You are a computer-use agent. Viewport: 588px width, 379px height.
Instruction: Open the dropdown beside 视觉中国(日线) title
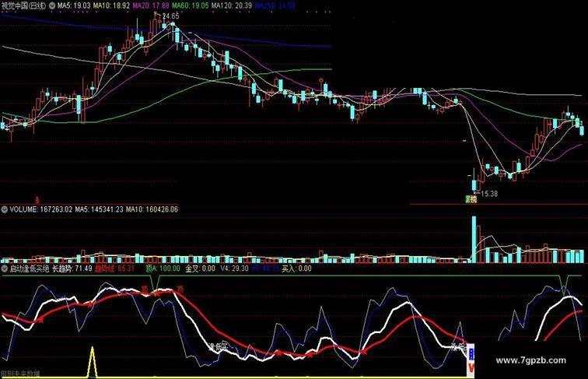coord(52,6)
